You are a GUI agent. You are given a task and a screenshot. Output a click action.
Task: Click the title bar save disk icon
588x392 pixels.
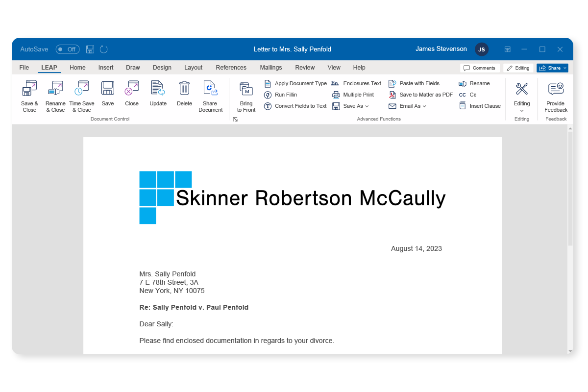90,49
